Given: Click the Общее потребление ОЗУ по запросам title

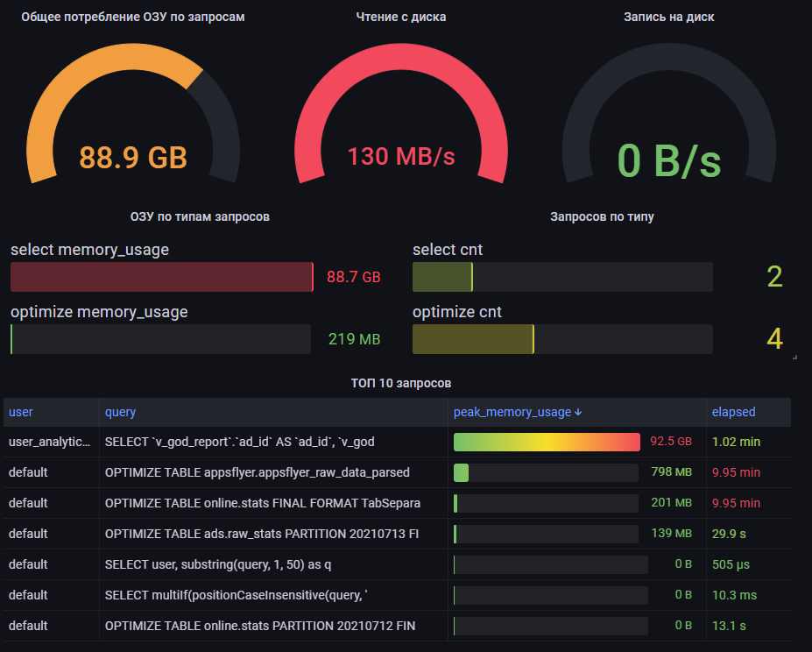Looking at the screenshot, I should coord(132,18).
